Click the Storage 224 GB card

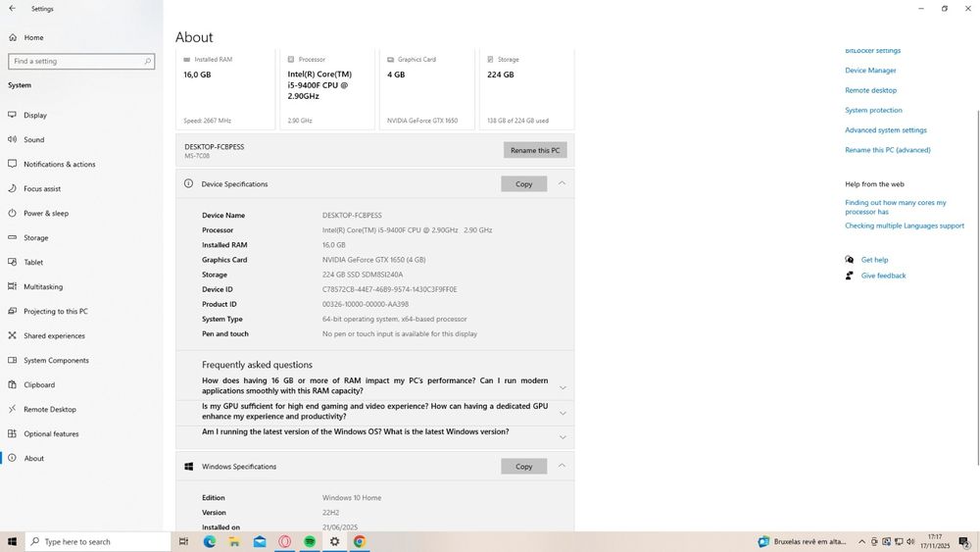(526, 89)
